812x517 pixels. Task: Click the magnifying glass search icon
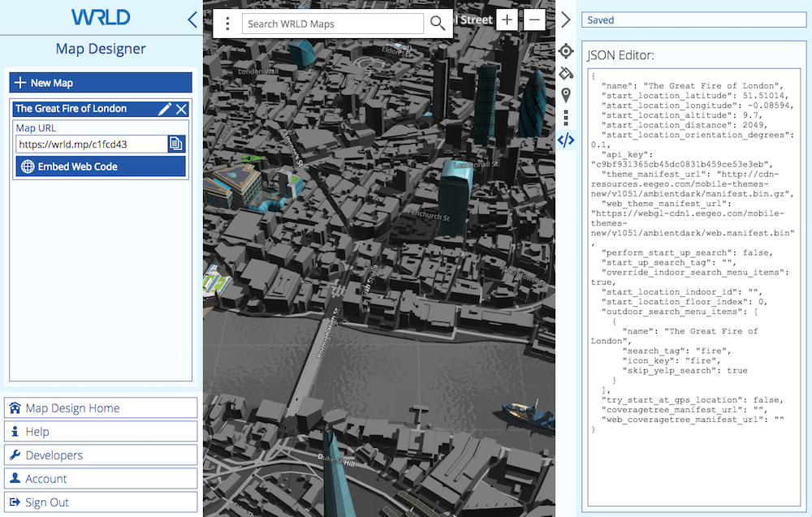[x=438, y=24]
